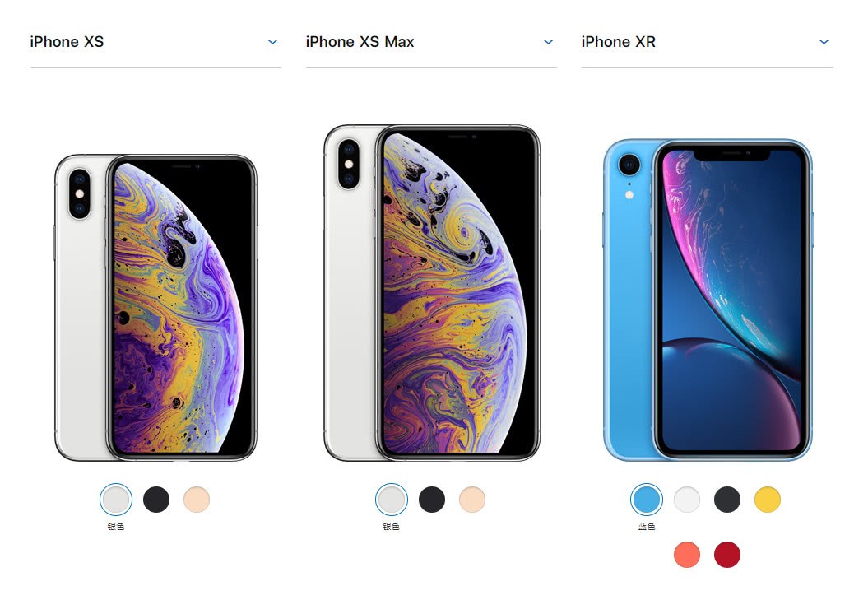Expand the iPhone XR model selector chevron
This screenshot has width=868, height=600.
pyautogui.click(x=824, y=42)
